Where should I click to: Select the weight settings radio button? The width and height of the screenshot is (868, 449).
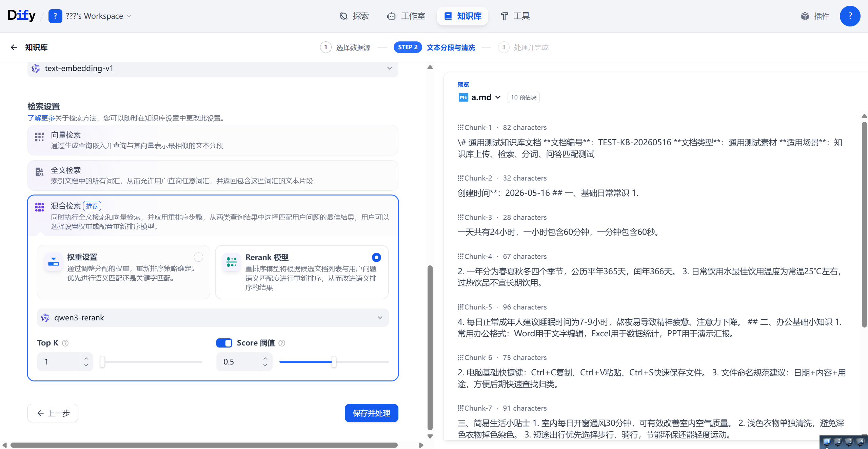point(198,257)
